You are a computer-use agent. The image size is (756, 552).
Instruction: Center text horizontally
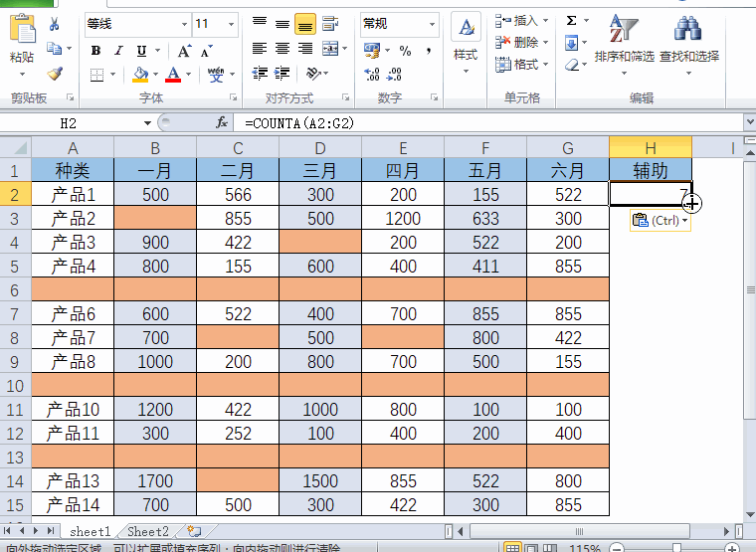coord(283,48)
